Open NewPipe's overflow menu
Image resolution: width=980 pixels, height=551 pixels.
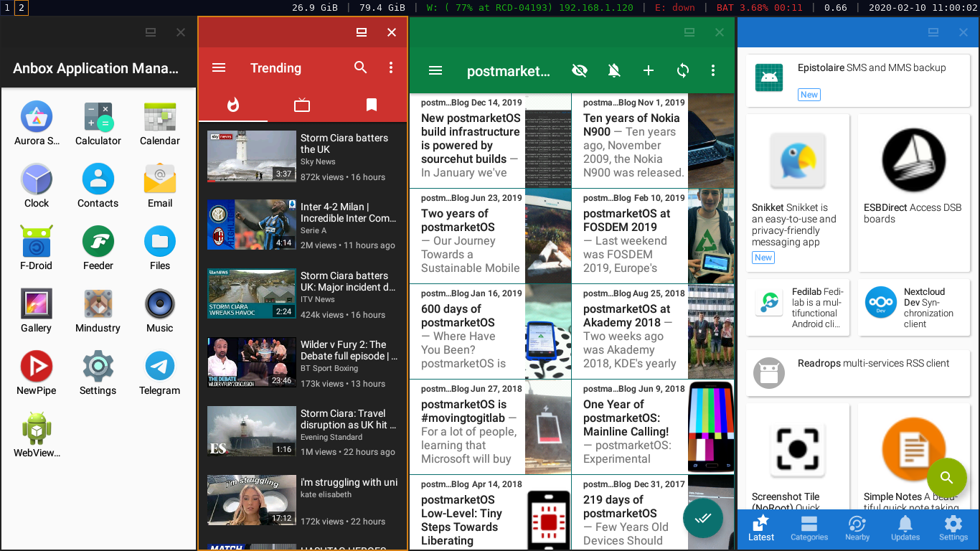391,67
